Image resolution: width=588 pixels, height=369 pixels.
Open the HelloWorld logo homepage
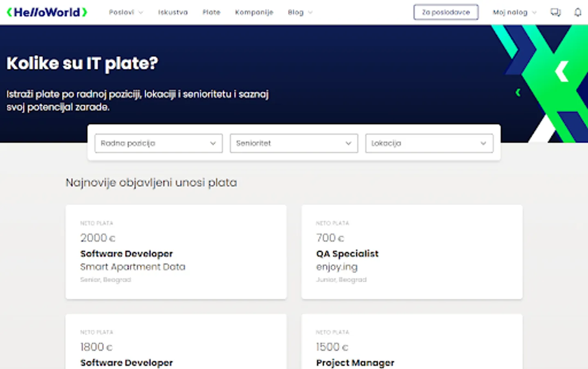tap(47, 12)
